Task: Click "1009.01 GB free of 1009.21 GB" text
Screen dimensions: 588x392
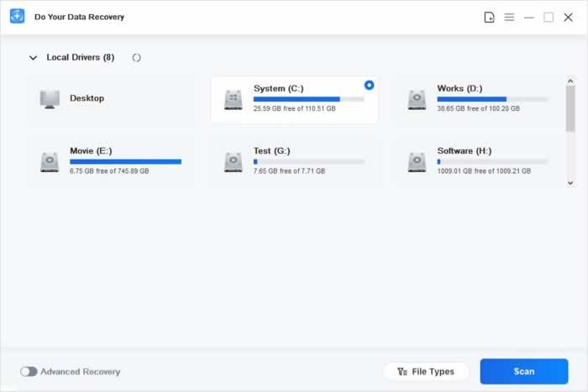Action: tap(484, 171)
